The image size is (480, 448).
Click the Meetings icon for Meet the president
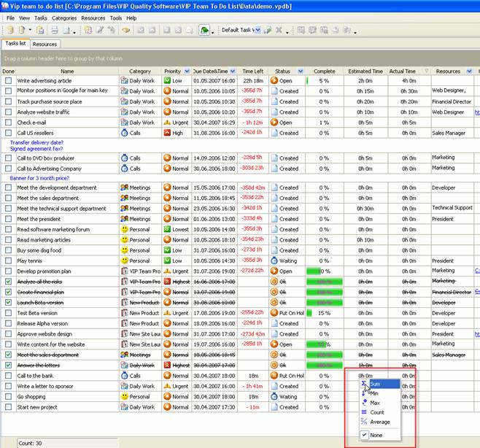[x=124, y=218]
